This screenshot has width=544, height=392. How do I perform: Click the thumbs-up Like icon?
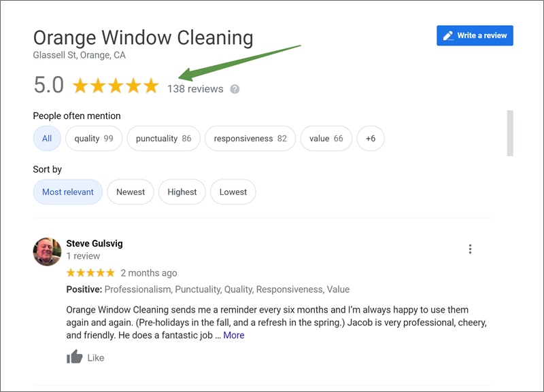coord(75,357)
